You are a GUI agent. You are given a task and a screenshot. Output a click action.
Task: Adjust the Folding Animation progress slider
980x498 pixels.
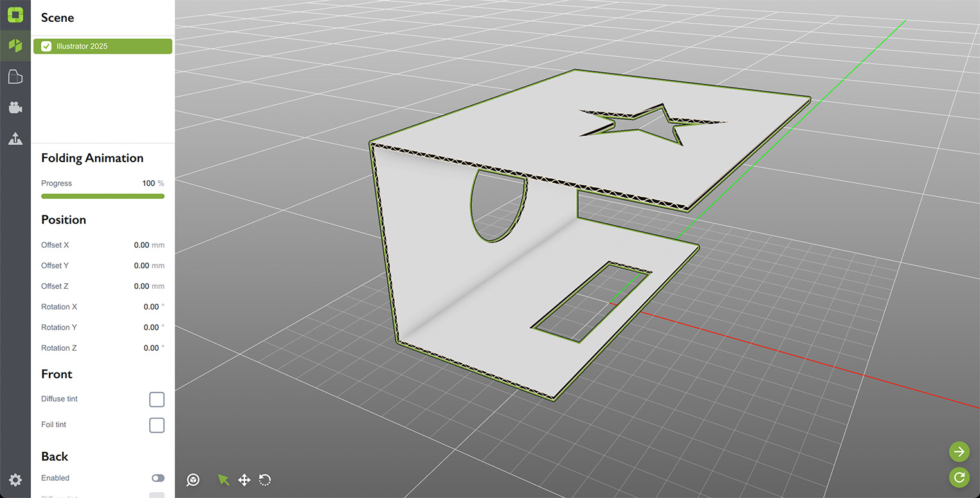pyautogui.click(x=103, y=196)
